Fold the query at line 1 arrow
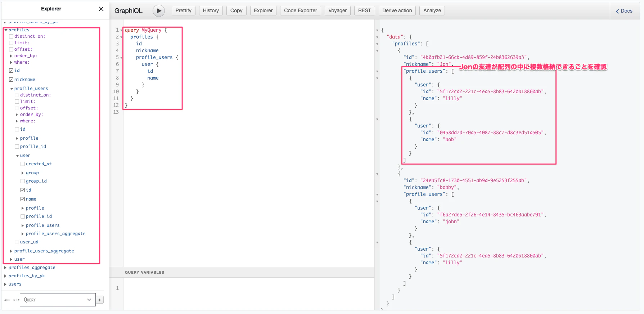The image size is (644, 314). [x=121, y=30]
